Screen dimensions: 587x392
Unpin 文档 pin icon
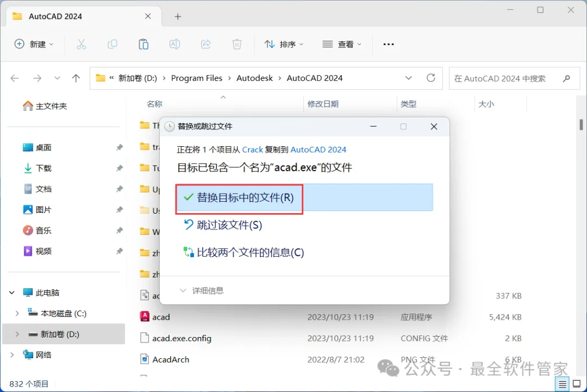click(x=120, y=189)
